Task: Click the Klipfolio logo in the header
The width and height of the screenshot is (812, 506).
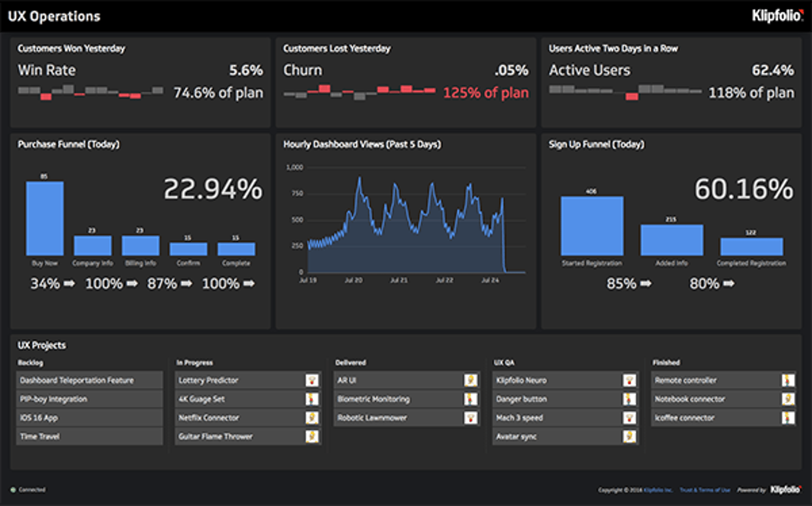Action: coord(777,16)
